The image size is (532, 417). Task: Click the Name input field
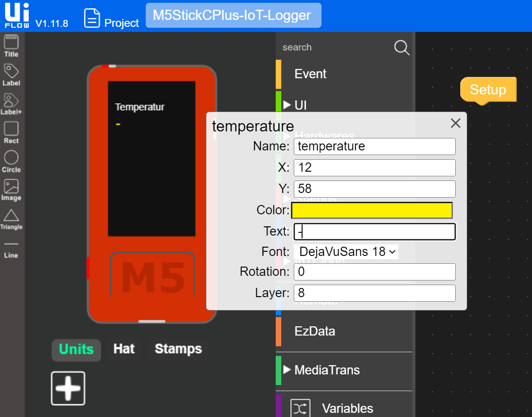(375, 146)
